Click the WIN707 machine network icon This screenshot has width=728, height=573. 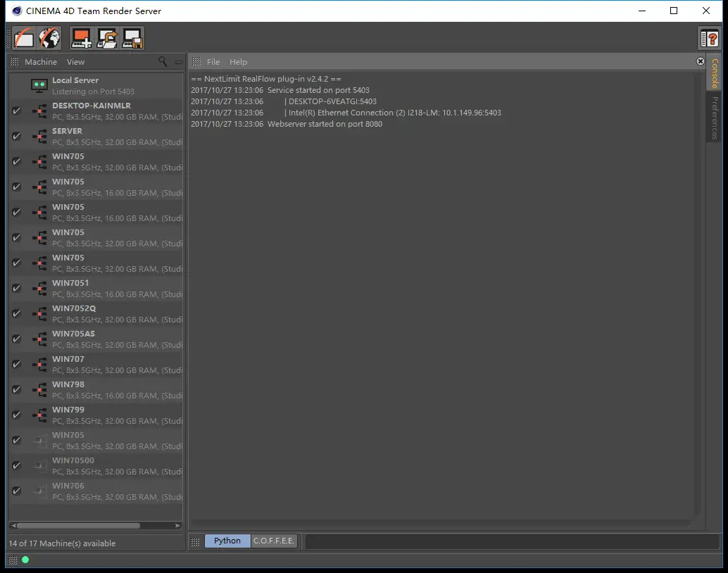[x=40, y=364]
